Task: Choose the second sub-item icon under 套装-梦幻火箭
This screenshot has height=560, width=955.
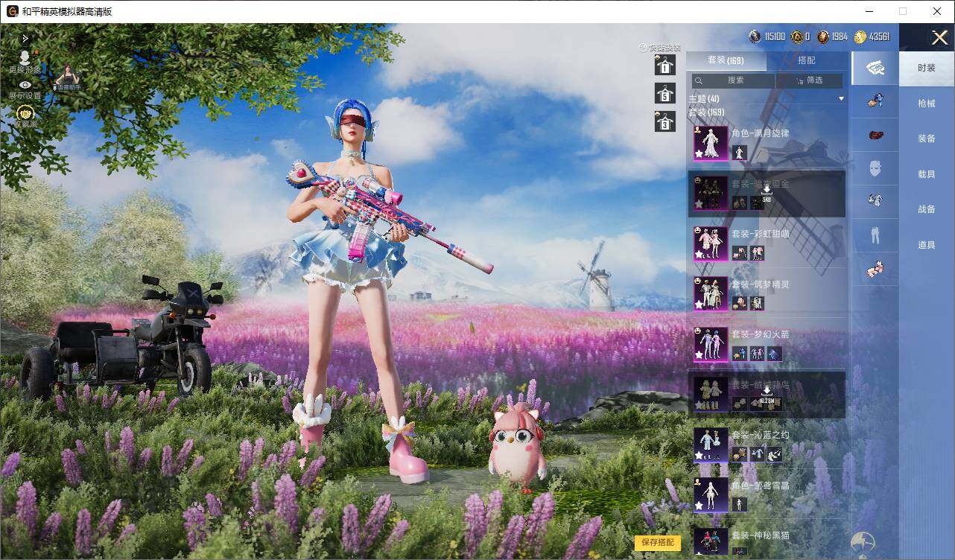Action: click(757, 354)
